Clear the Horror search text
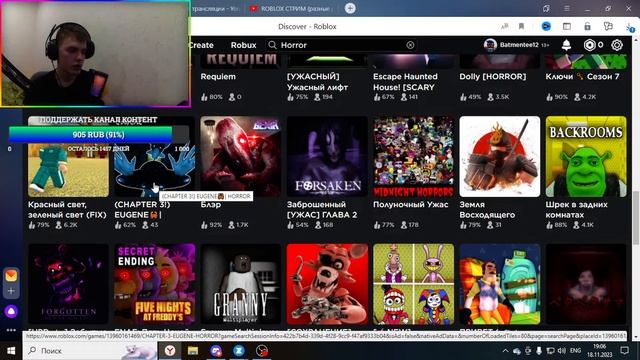This screenshot has height=360, width=640. pyautogui.click(x=410, y=45)
